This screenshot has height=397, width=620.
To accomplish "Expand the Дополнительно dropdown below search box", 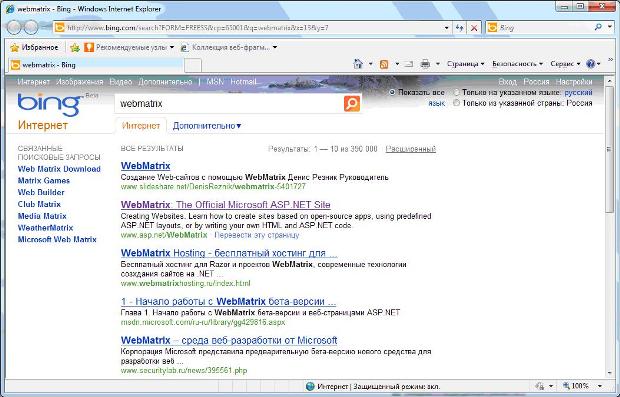I will (207, 126).
